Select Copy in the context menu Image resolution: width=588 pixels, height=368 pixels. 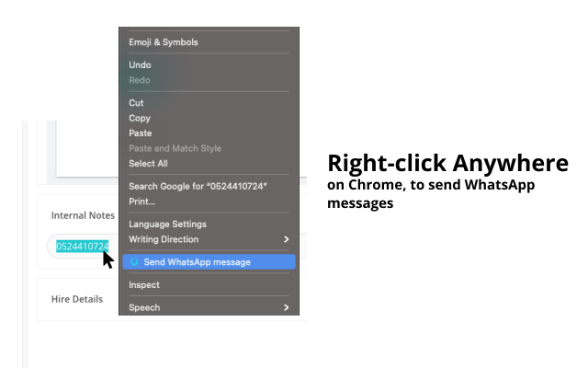click(x=139, y=118)
